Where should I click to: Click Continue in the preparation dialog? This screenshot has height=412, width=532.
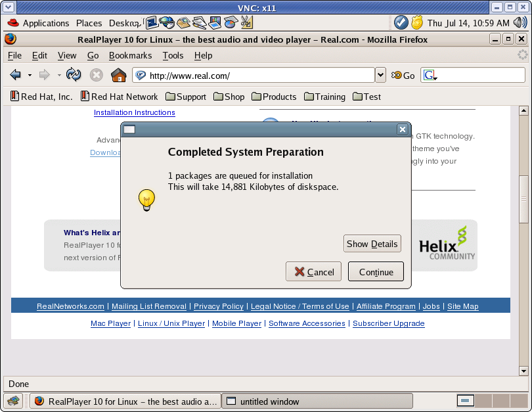tap(376, 271)
